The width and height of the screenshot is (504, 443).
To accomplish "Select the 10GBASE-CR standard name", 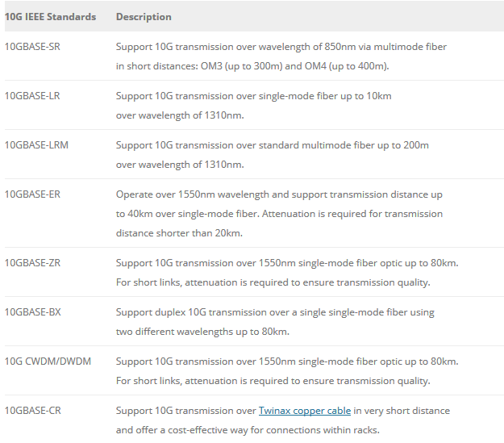I will click(32, 411).
